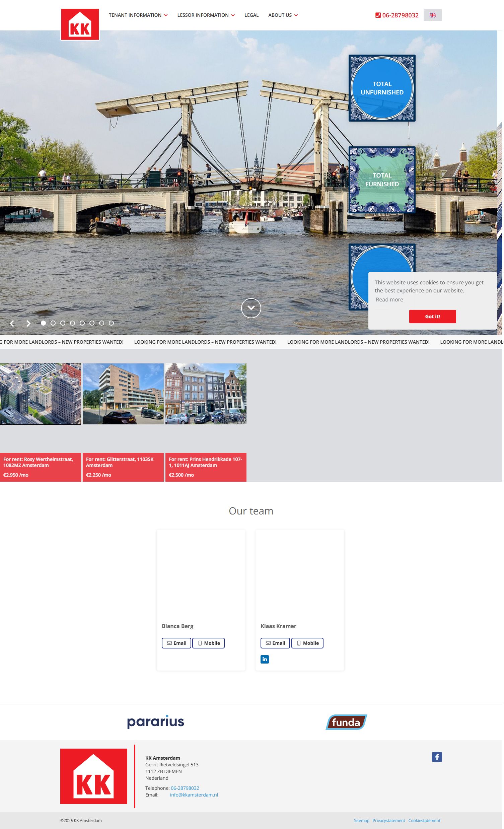Open the English language flag selector
This screenshot has width=504, height=829.
point(434,15)
